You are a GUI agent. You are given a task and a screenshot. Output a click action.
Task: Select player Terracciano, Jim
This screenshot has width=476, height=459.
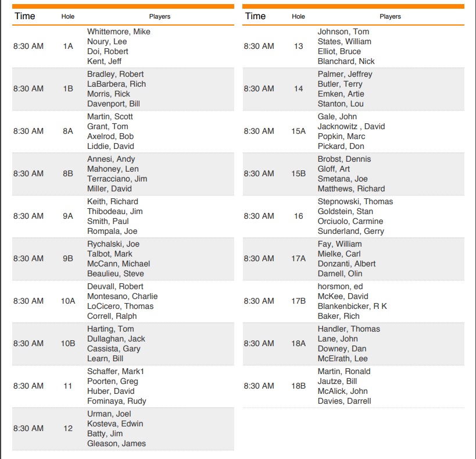117,179
